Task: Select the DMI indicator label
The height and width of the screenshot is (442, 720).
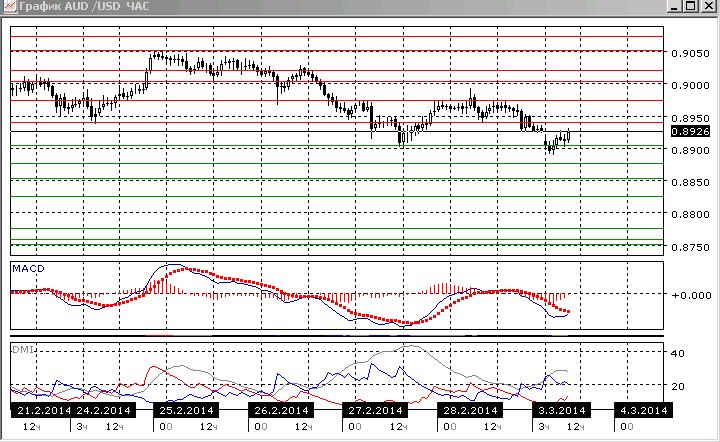Action: [23, 349]
